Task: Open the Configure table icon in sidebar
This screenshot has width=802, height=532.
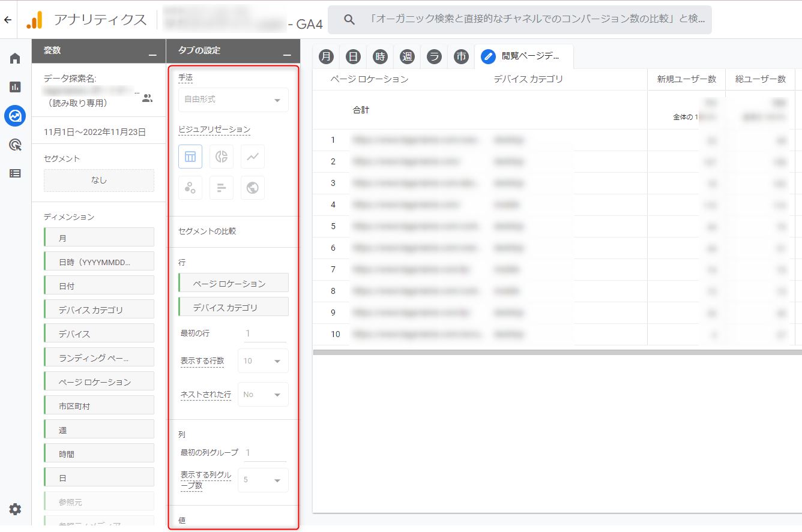Action: (x=15, y=173)
